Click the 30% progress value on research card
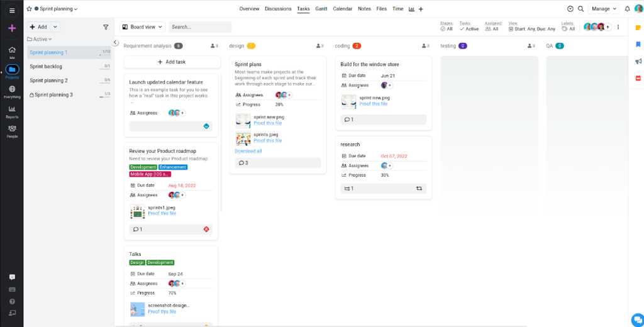The height and width of the screenshot is (327, 644). [x=385, y=175]
